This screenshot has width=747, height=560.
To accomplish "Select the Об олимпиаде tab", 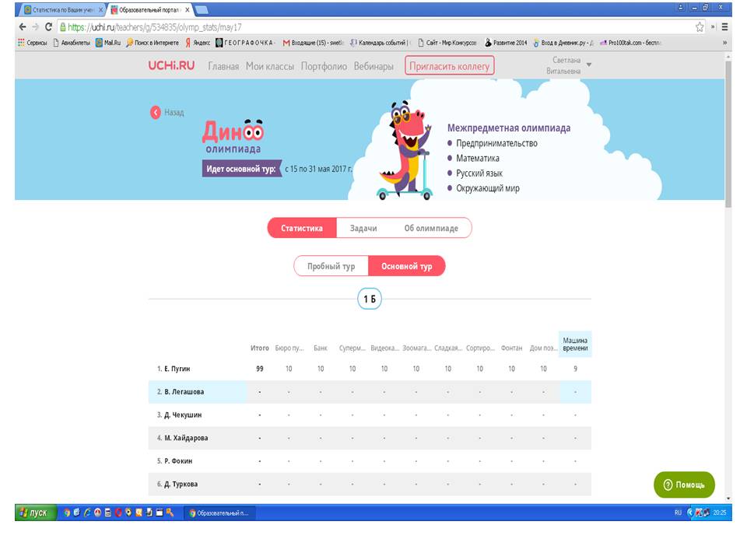I will (x=431, y=228).
